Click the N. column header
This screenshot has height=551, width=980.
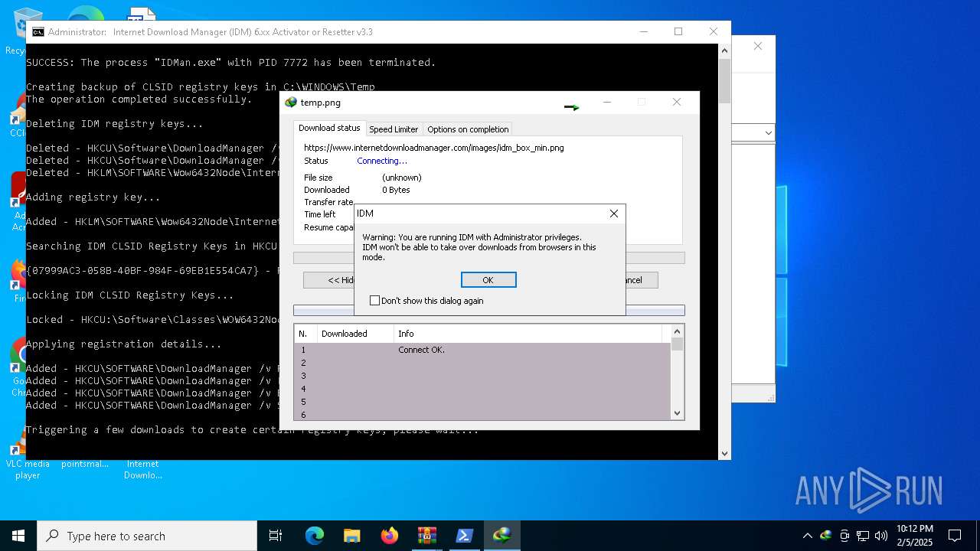pos(305,334)
